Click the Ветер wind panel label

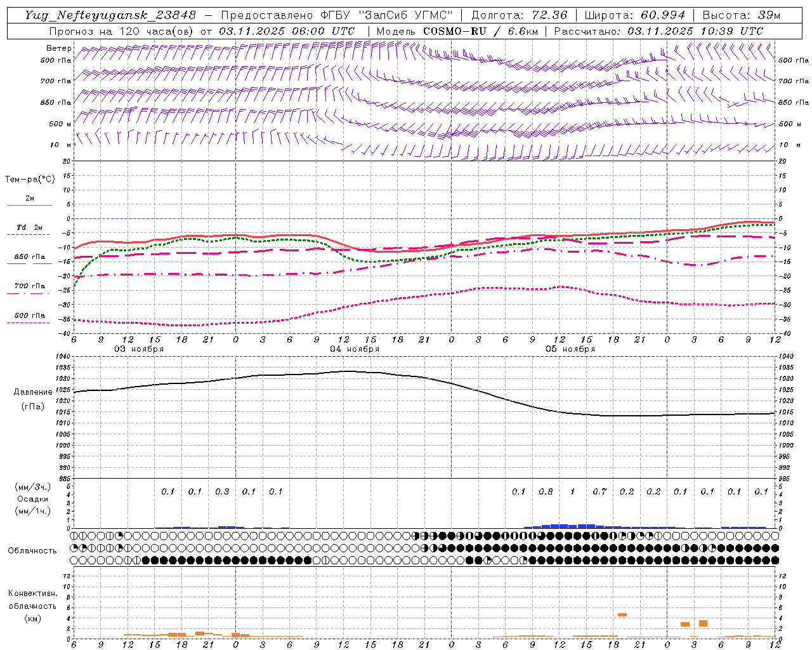click(59, 48)
